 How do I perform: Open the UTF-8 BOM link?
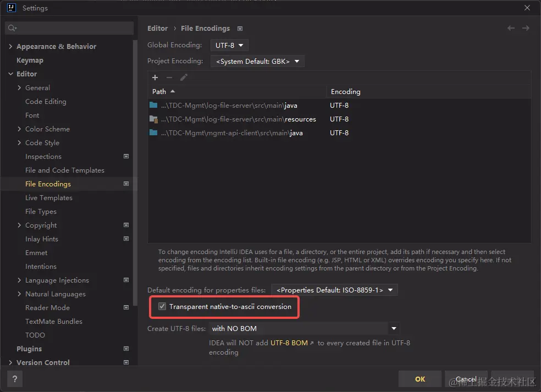pyautogui.click(x=289, y=342)
